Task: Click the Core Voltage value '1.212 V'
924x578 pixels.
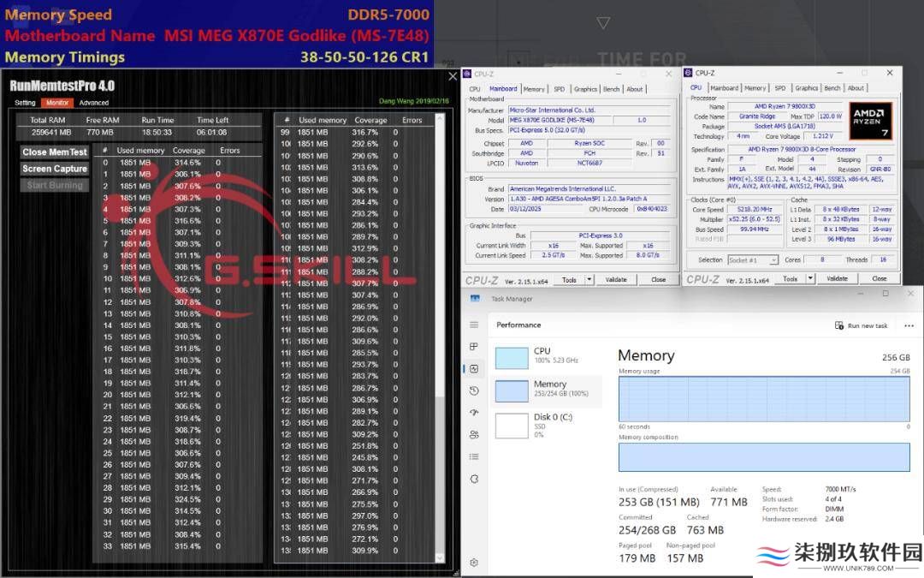Action: point(823,136)
